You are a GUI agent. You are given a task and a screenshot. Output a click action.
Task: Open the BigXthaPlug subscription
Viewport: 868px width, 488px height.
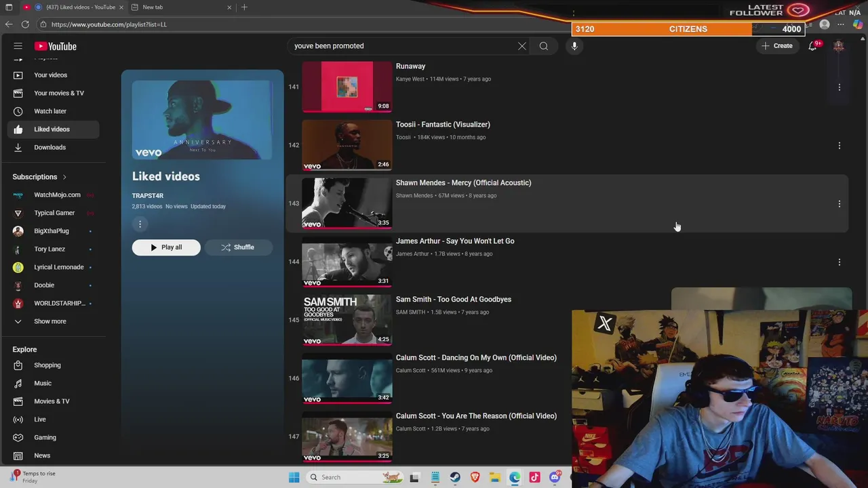53,231
